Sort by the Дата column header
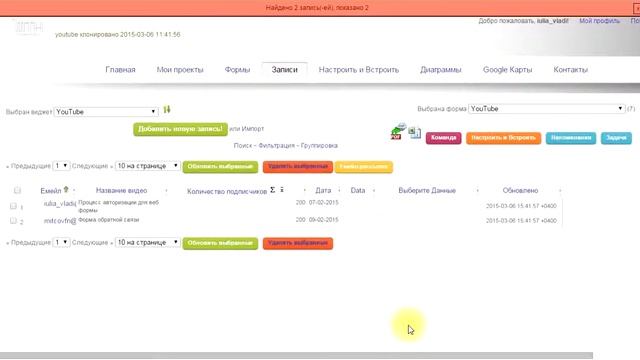The height and width of the screenshot is (360, 640). click(323, 190)
